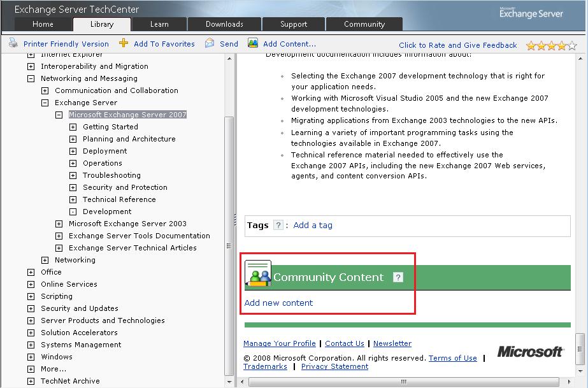588x388 pixels.
Task: Open Contact Us link
Action: (344, 343)
